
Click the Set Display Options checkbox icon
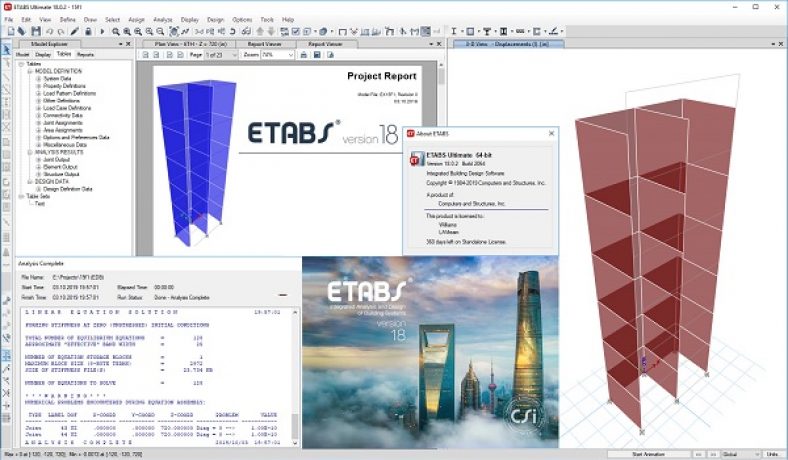pos(296,32)
